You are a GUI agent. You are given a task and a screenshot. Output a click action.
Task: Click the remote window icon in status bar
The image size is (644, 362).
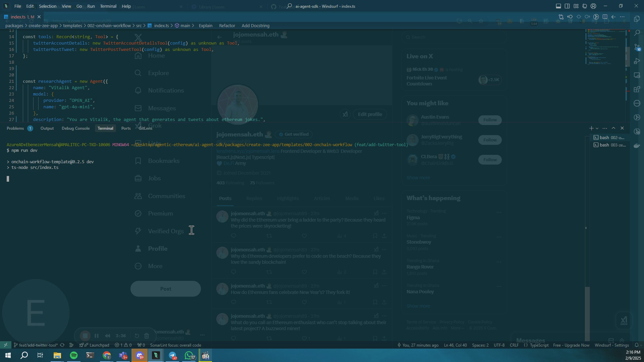click(6, 345)
